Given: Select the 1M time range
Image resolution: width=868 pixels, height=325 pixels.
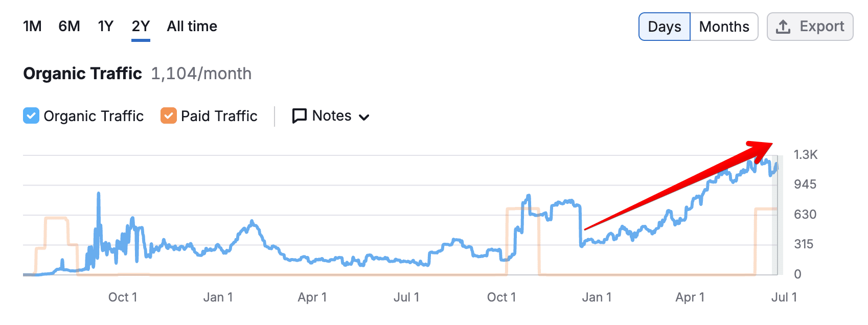Looking at the screenshot, I should coord(31,26).
